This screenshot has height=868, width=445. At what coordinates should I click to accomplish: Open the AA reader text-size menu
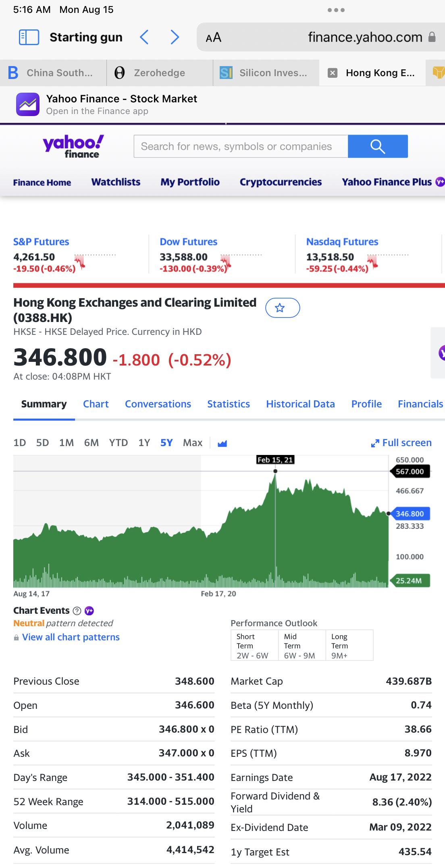coord(213,37)
